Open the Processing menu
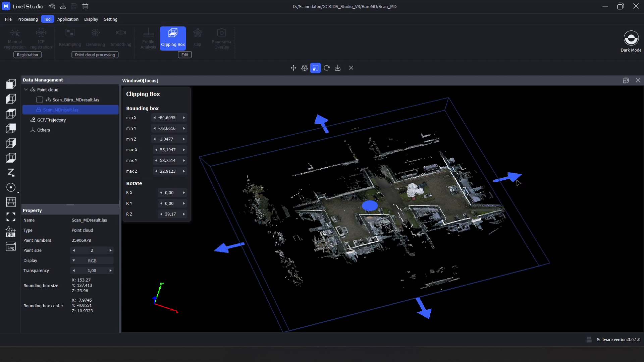The height and width of the screenshot is (362, 644). tap(28, 19)
